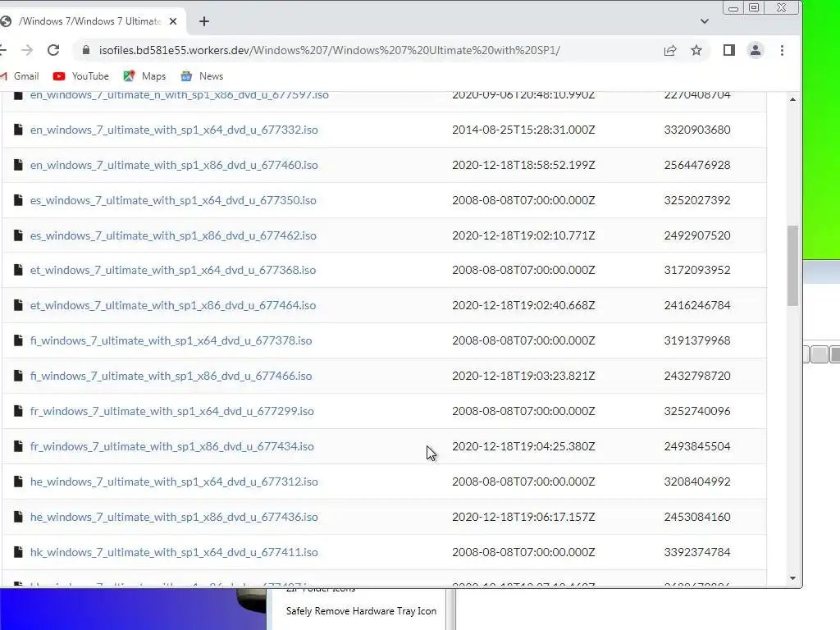Expand the tab search chevron
This screenshot has width=840, height=630.
tap(705, 21)
